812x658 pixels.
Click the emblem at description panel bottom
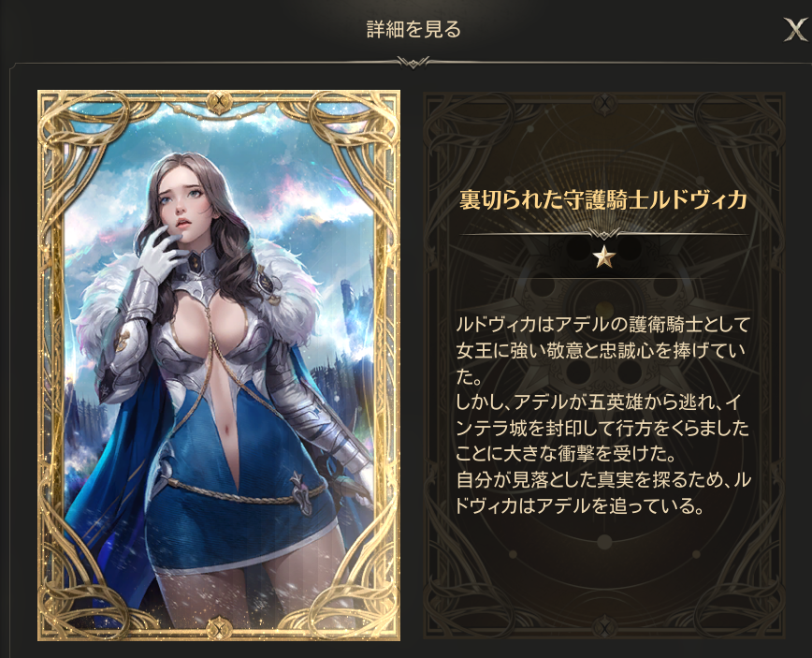point(603,628)
